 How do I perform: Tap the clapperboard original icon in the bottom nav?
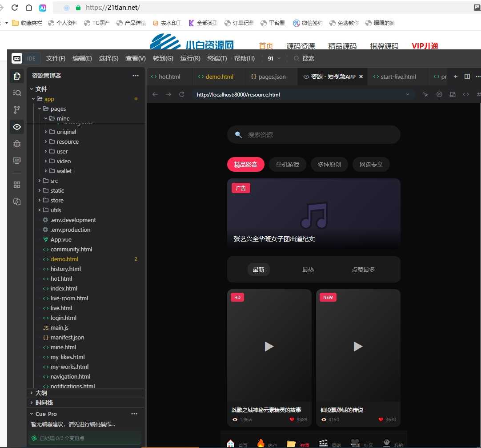(x=323, y=444)
